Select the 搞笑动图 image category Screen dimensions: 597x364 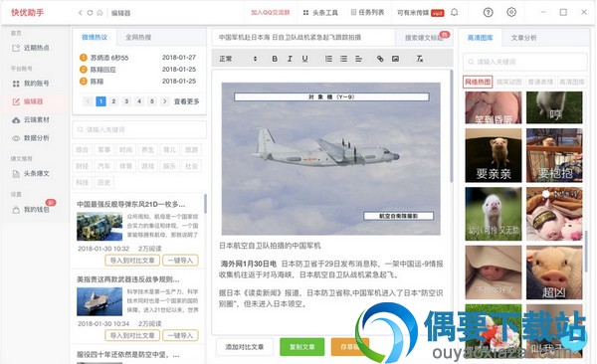coord(509,82)
